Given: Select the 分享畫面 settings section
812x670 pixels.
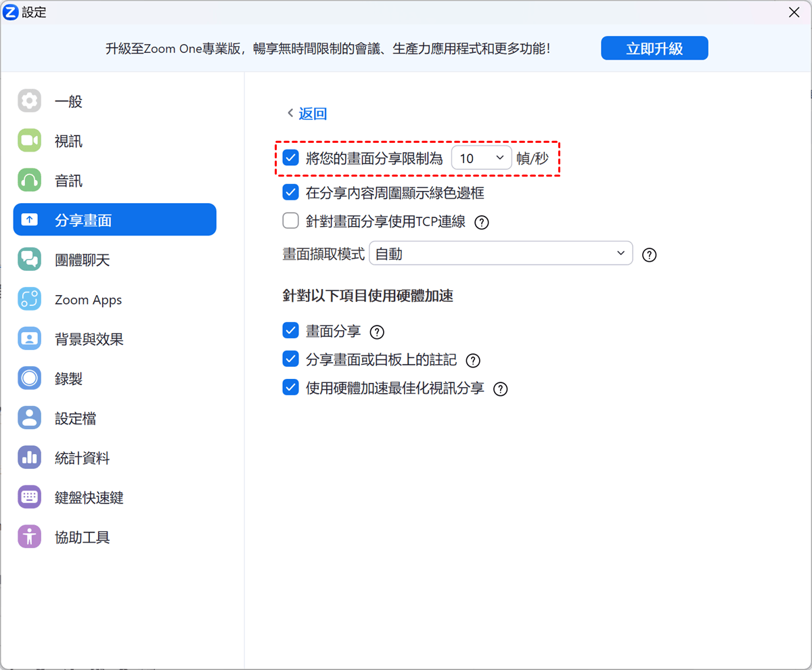Looking at the screenshot, I should 115,220.
